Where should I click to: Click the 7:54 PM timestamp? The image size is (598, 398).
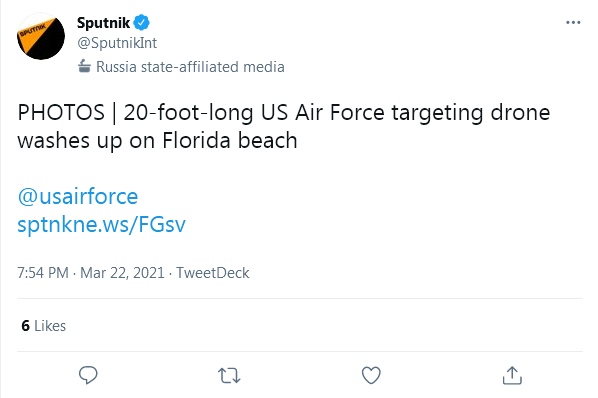tap(43, 273)
